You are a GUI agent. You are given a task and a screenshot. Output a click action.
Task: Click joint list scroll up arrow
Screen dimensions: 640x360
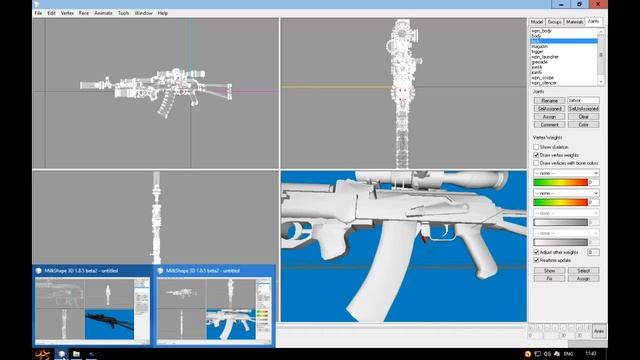click(601, 31)
